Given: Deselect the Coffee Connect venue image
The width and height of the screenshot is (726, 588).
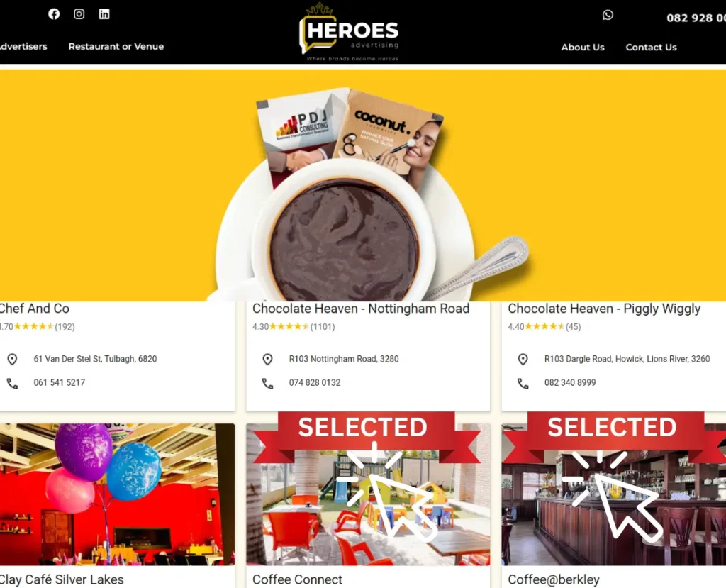Looking at the screenshot, I should [x=368, y=494].
